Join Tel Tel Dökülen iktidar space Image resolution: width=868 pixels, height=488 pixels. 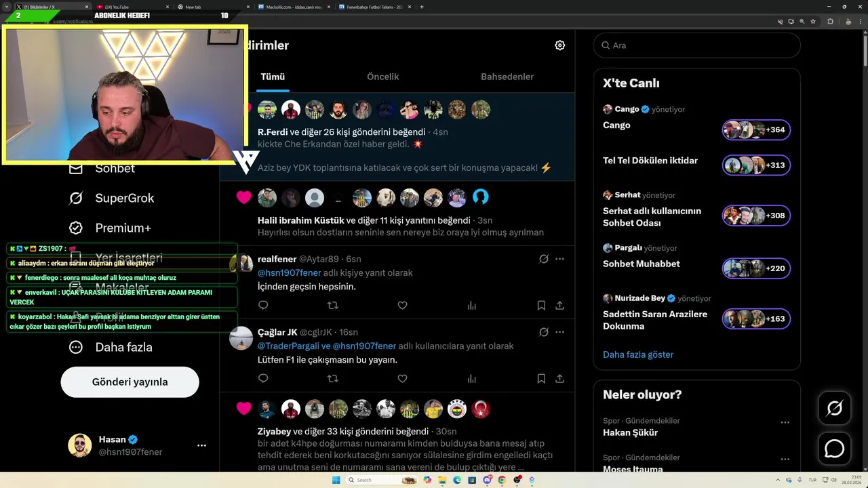pos(756,165)
